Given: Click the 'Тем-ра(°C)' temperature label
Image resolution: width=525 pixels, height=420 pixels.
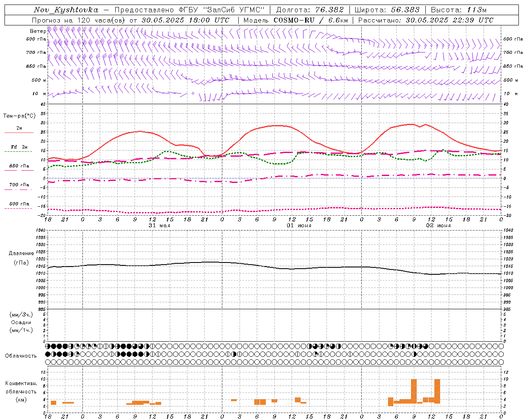Looking at the screenshot, I should 19,116.
